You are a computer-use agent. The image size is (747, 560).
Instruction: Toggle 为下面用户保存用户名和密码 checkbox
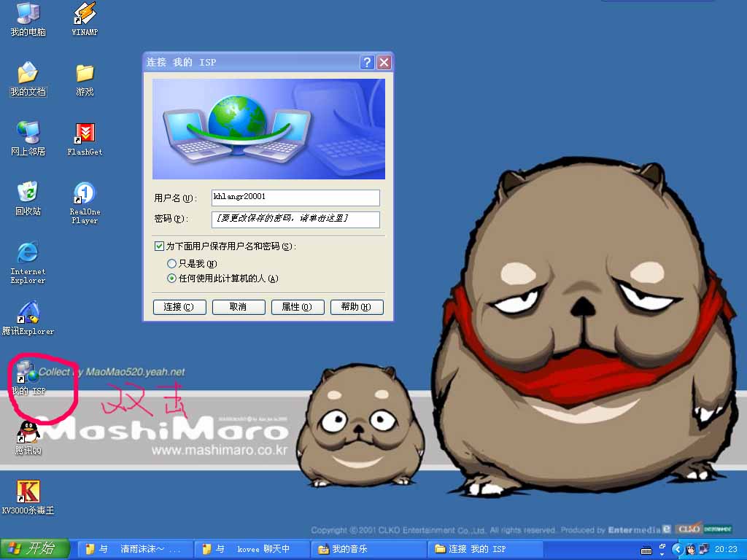click(159, 246)
